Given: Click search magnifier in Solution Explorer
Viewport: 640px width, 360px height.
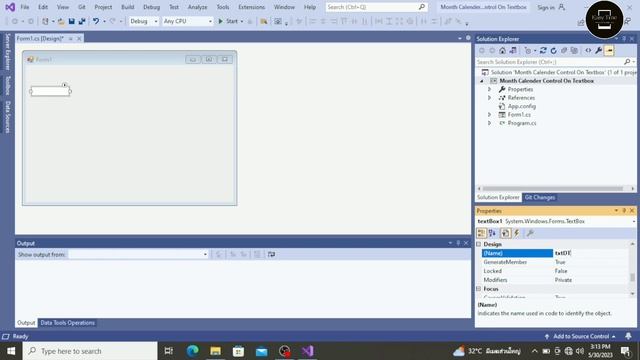Looking at the screenshot, I should (627, 62).
